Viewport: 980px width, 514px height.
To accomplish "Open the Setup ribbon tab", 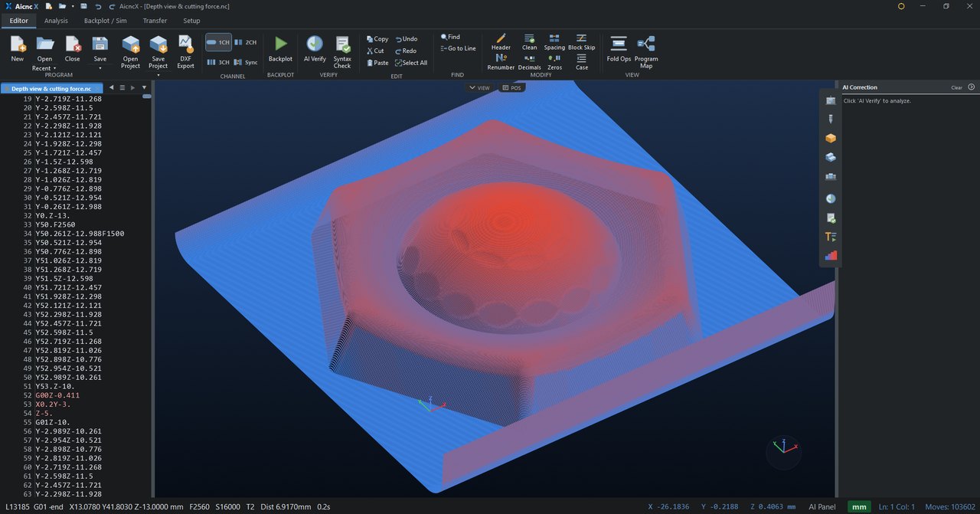I will (x=191, y=21).
